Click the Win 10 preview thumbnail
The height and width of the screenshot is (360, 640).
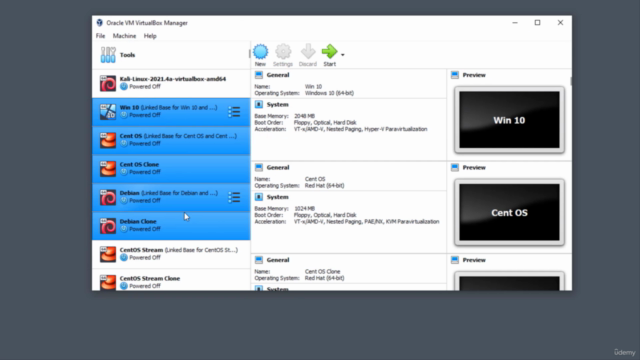509,120
